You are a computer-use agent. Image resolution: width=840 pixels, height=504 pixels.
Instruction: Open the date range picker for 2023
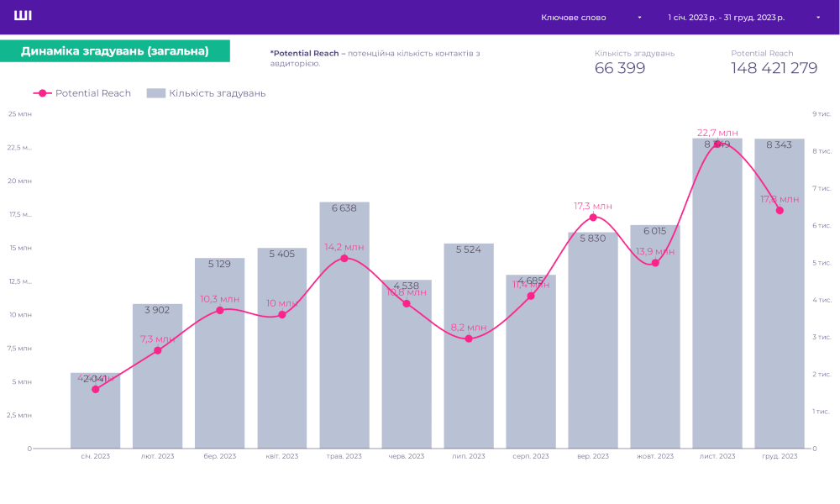(x=743, y=18)
